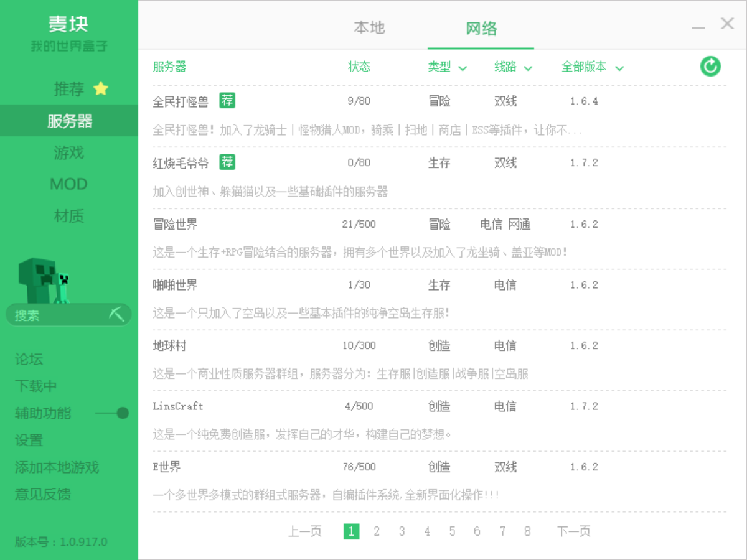
Task: Select the 全民打怪兽 server name
Action: pos(181,101)
